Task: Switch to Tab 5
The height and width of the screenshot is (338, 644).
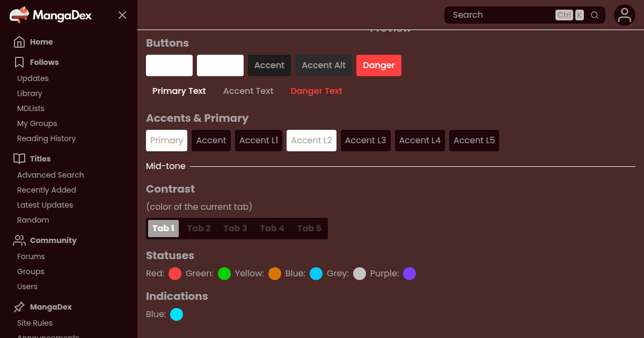Action: (309, 229)
